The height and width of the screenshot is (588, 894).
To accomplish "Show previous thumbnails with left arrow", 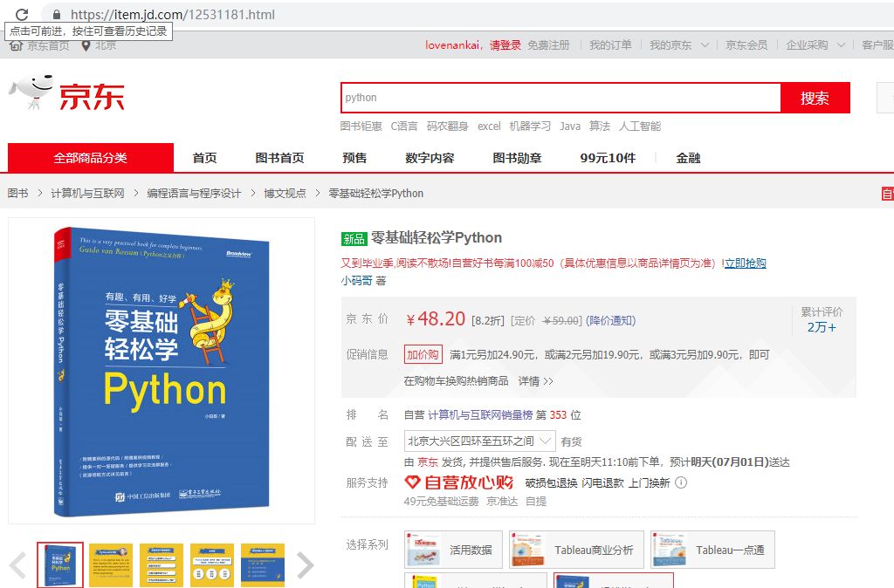I will [x=19, y=564].
